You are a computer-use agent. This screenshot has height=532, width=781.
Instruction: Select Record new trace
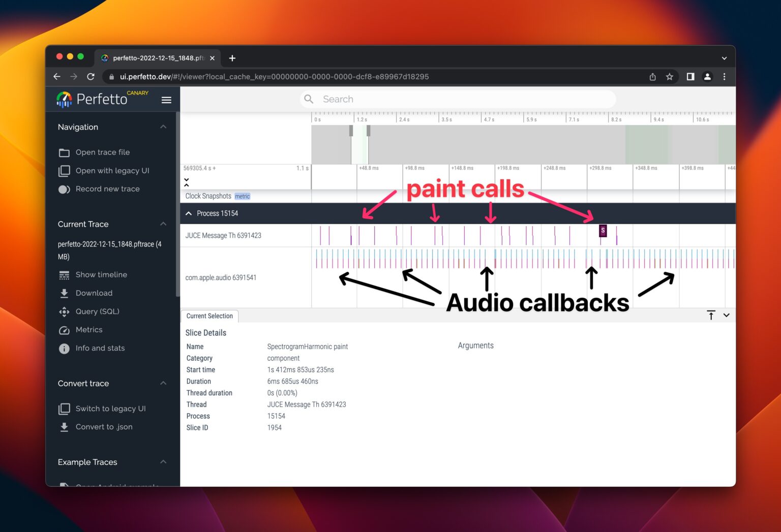[107, 189]
